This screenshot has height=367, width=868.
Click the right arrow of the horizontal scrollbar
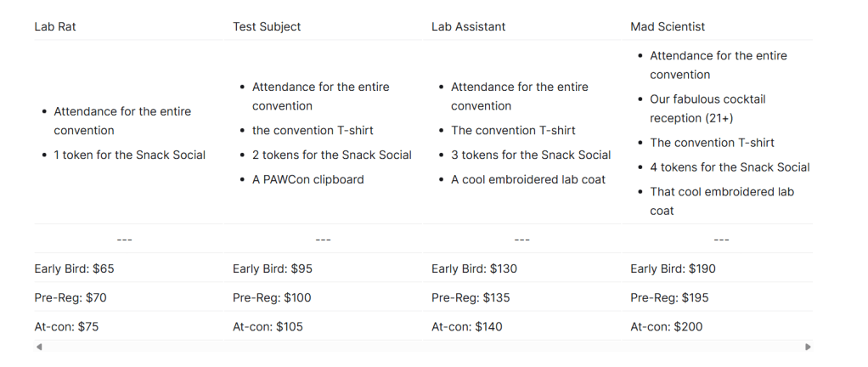[808, 347]
